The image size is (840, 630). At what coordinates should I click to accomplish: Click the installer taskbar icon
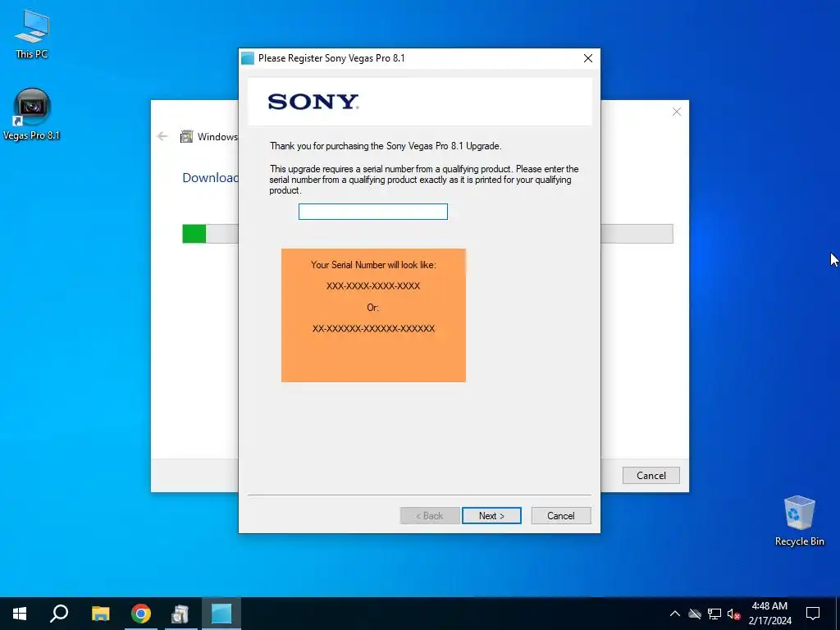[x=180, y=614]
